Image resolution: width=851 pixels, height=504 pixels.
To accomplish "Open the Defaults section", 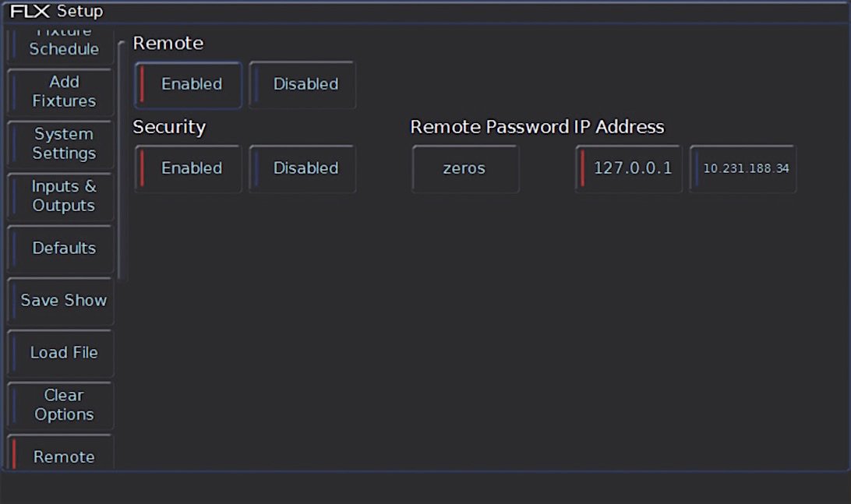I will (x=60, y=248).
